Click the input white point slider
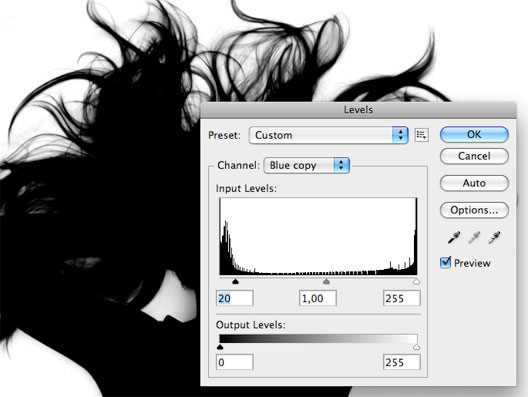This screenshot has height=397, width=528. [x=416, y=281]
